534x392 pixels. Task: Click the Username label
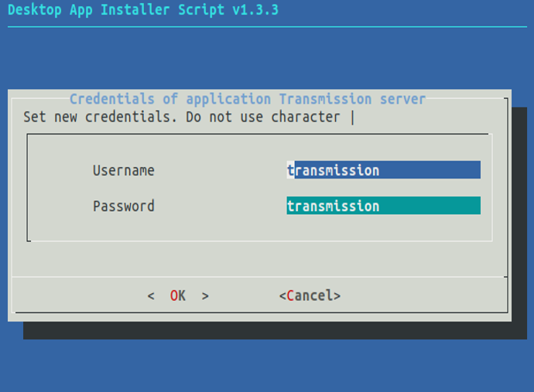click(x=124, y=170)
